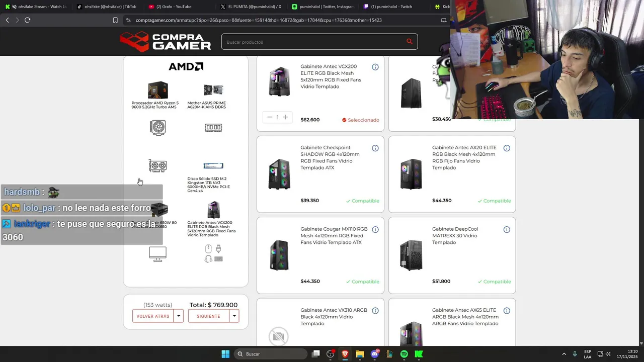Image resolution: width=644 pixels, height=362 pixels.
Task: Click Compatible label on DeepCool MATREXX 30
Action: coord(494,282)
